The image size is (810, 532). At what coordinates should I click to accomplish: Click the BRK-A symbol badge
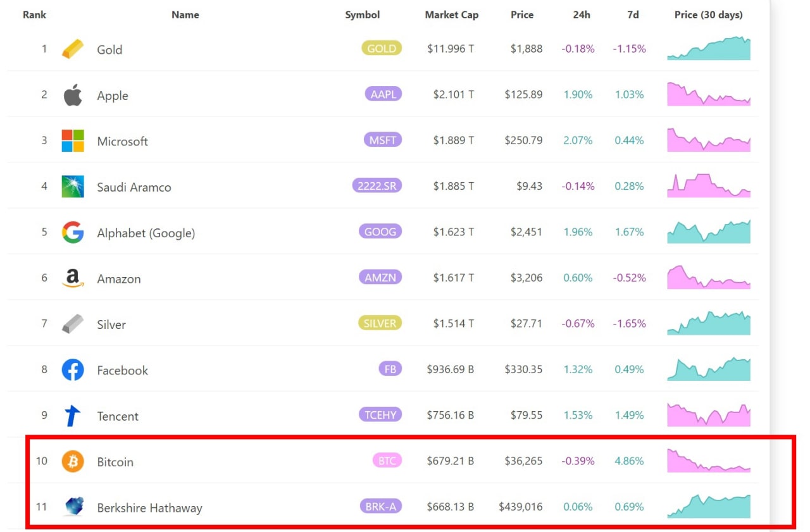point(380,506)
